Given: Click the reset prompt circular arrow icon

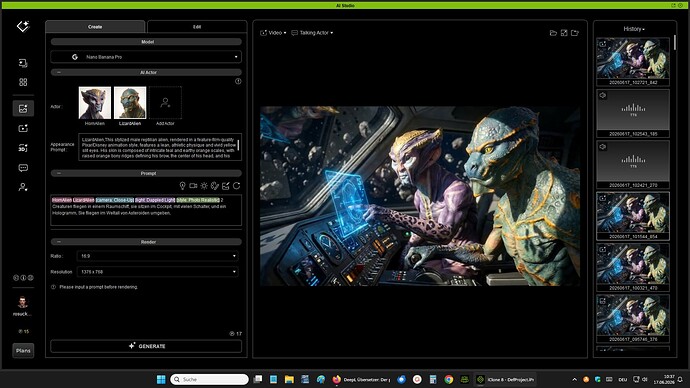Looking at the screenshot, I should [237, 186].
